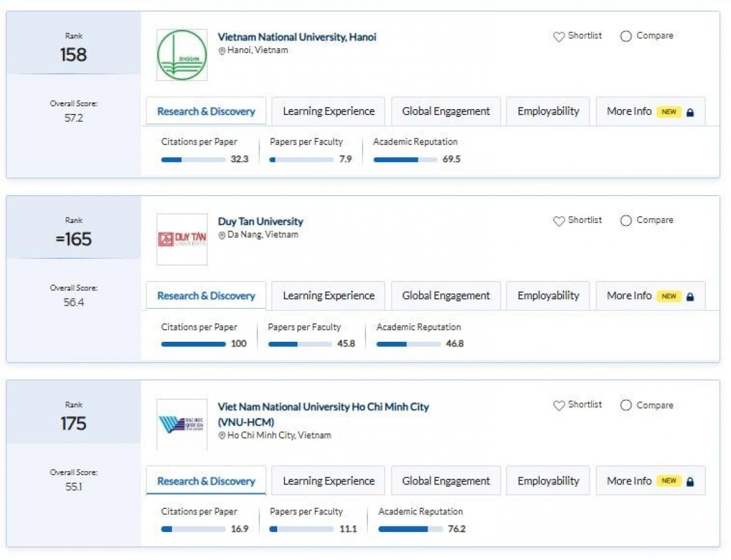The height and width of the screenshot is (560, 731).
Task: Select Compare for Vietnam National University Hanoi
Action: pyautogui.click(x=626, y=37)
